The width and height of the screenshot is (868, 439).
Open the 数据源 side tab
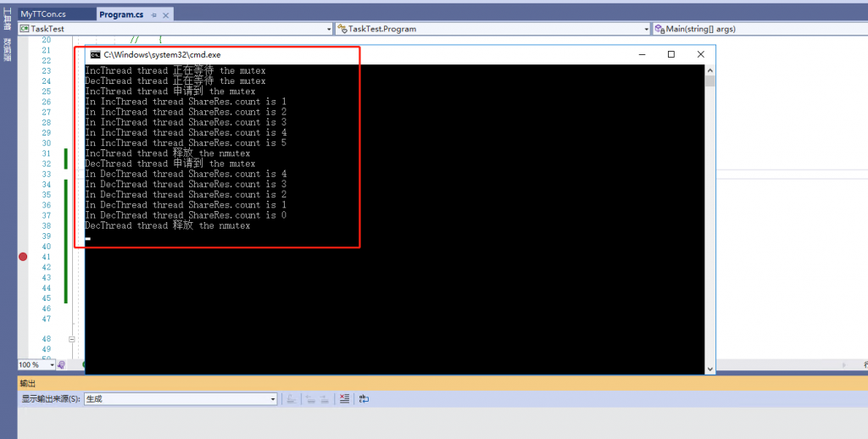click(7, 49)
